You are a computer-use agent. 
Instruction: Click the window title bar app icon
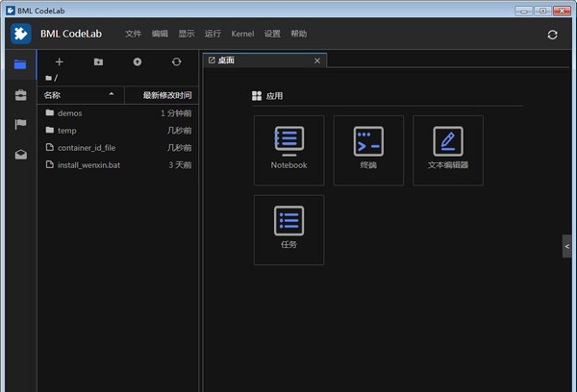tap(11, 11)
